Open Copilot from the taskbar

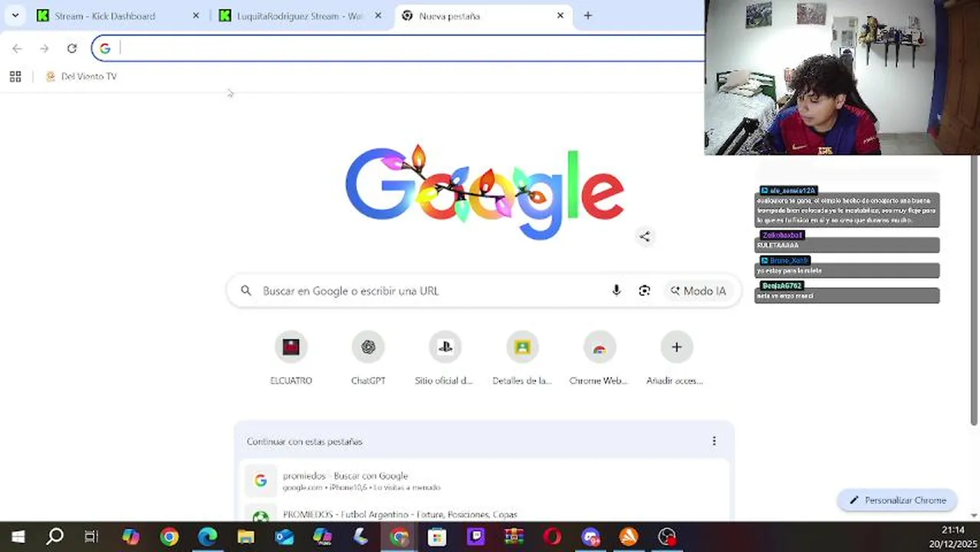(x=130, y=537)
